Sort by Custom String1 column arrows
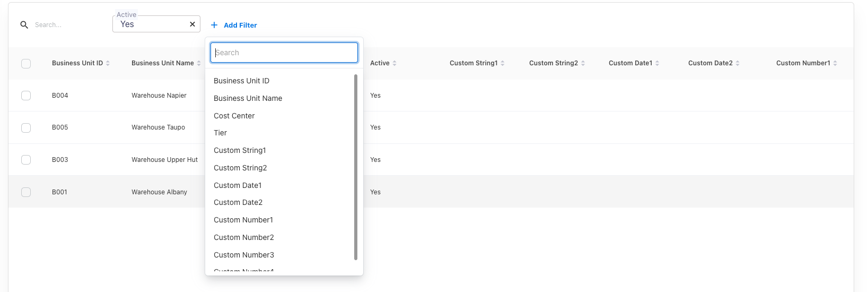Viewport: 868px width, 292px height. pyautogui.click(x=503, y=63)
